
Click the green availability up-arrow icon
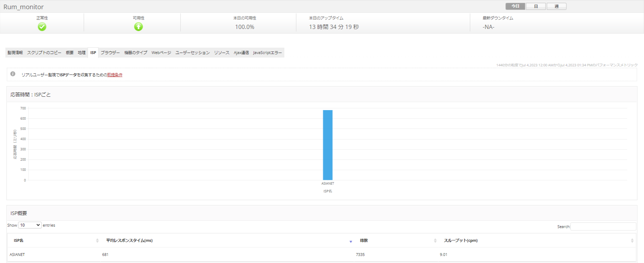pos(138,27)
